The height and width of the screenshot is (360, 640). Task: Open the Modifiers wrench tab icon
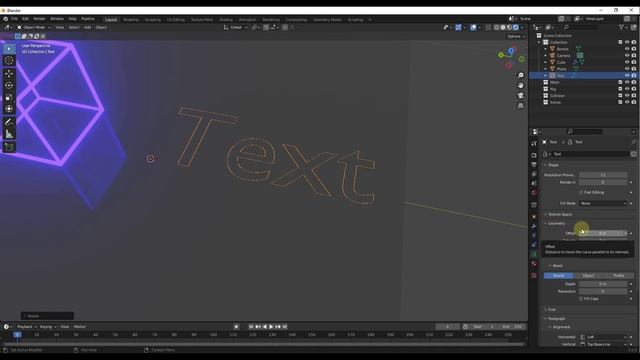[534, 226]
